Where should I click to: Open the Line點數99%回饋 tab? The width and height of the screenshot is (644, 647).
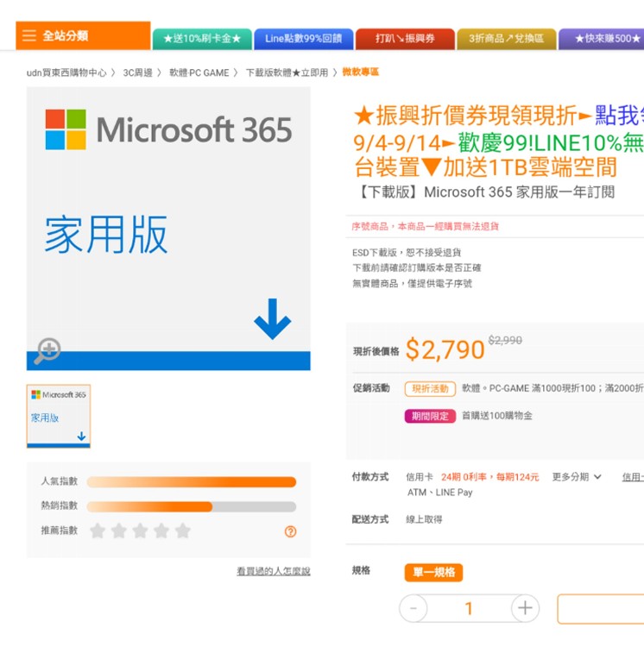tap(303, 39)
